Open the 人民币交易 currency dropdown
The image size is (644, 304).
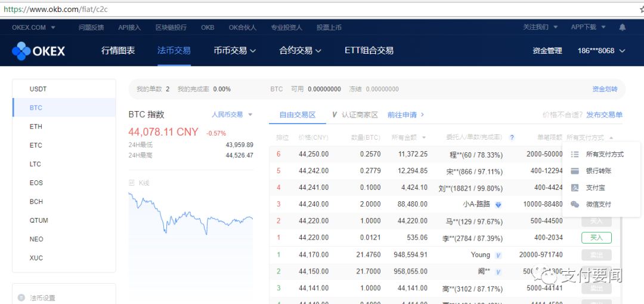(232, 114)
